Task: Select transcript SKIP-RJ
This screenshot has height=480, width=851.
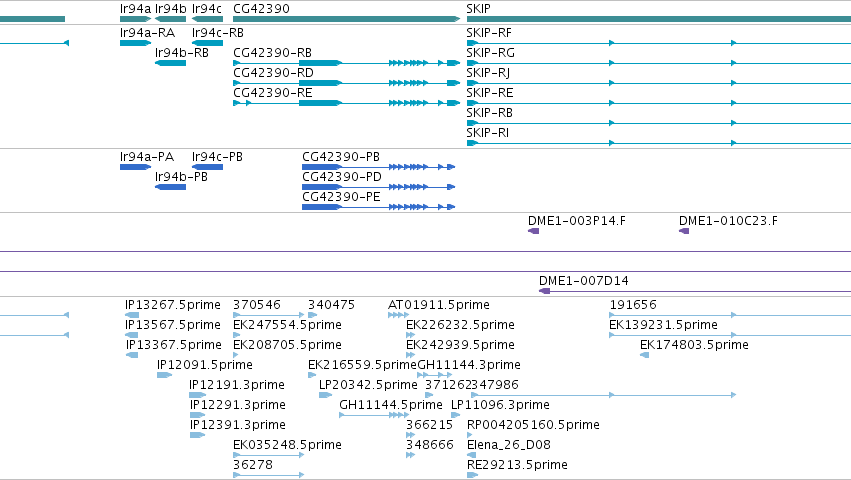Action: click(658, 83)
